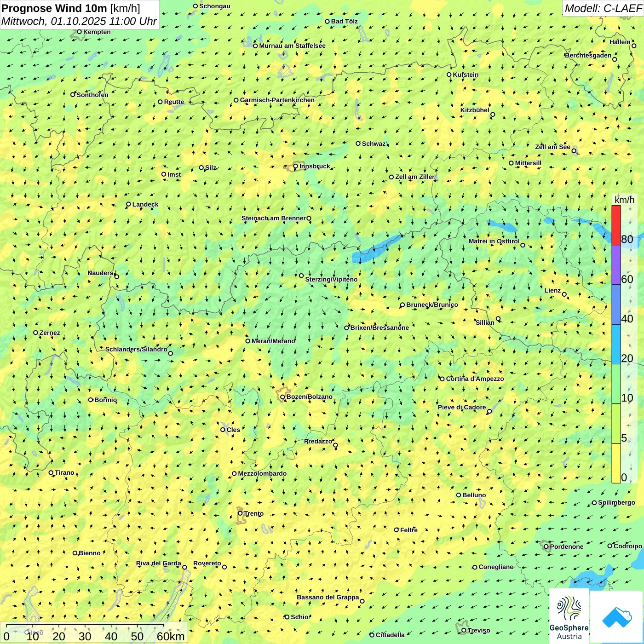Click the Zell am See label

coord(552,147)
